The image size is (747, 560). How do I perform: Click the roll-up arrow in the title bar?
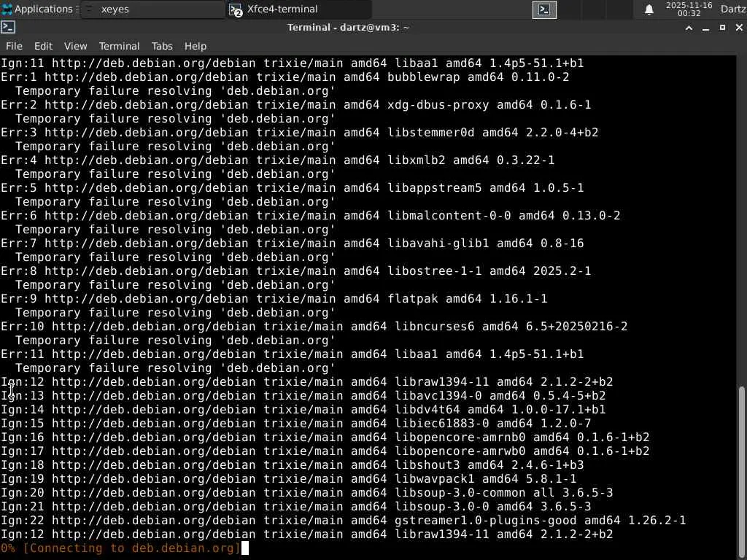[x=689, y=28]
